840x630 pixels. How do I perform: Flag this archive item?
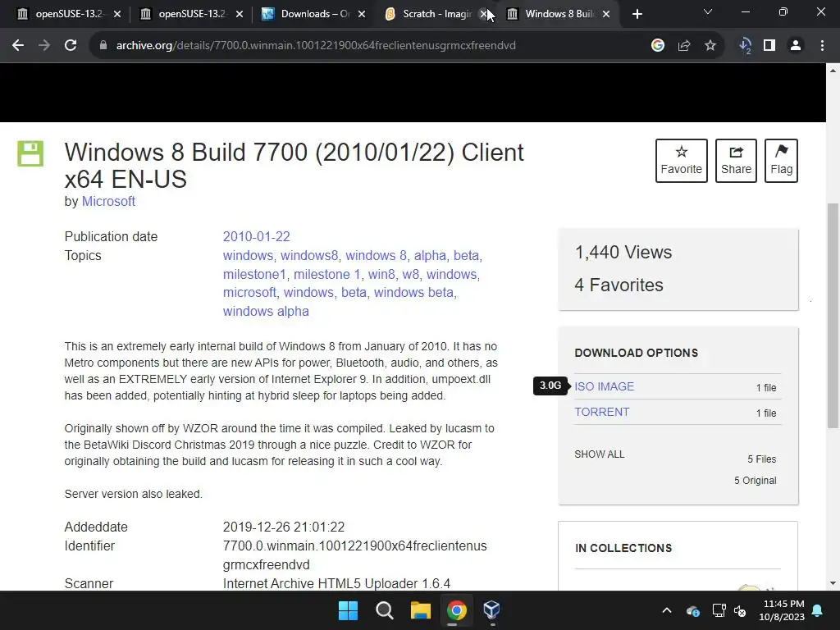click(x=781, y=161)
